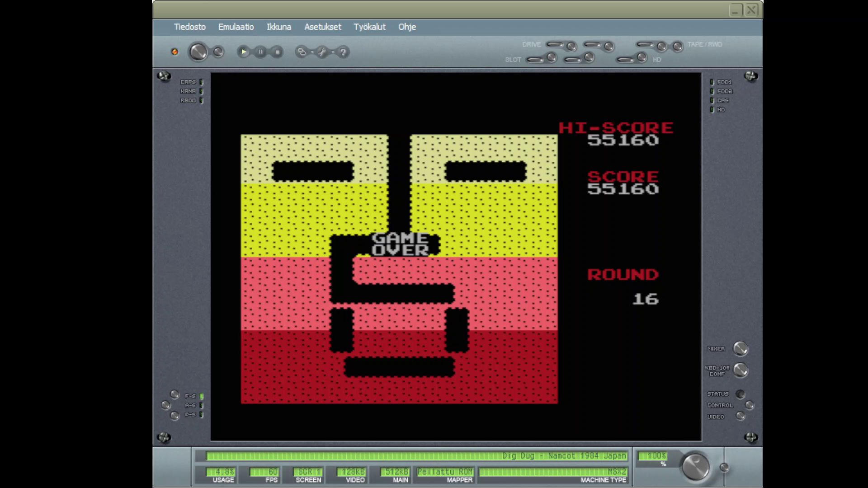
Task: Toggle the VIDEO knob
Action: (x=740, y=416)
